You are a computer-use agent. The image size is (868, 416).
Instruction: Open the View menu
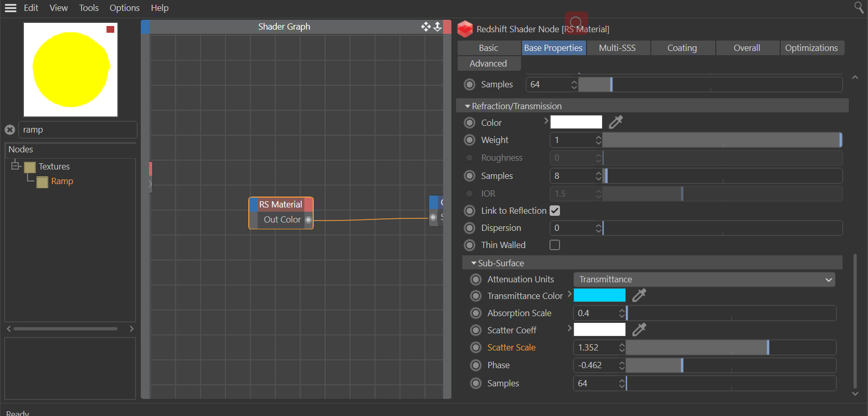pos(59,8)
